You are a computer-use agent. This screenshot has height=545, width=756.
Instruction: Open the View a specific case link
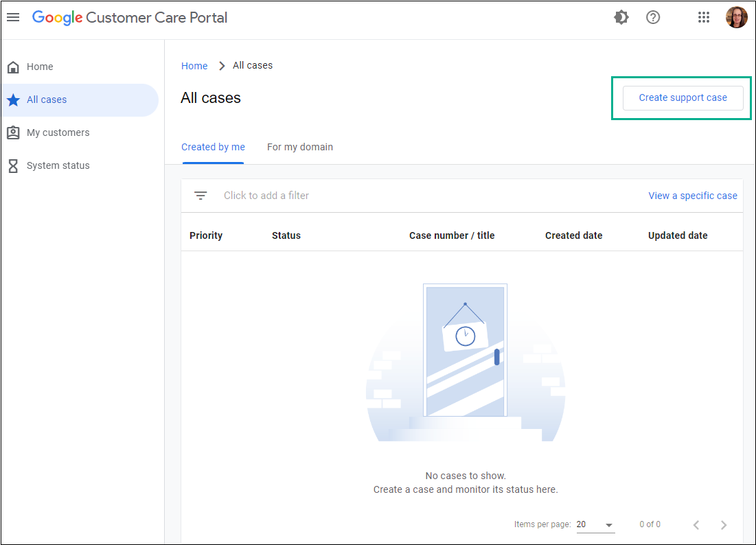click(692, 196)
